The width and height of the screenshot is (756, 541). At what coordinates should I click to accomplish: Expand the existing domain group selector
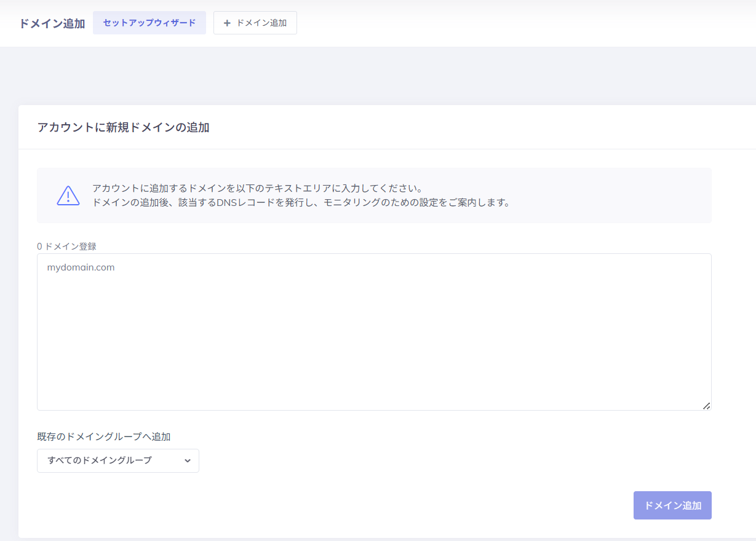click(118, 460)
